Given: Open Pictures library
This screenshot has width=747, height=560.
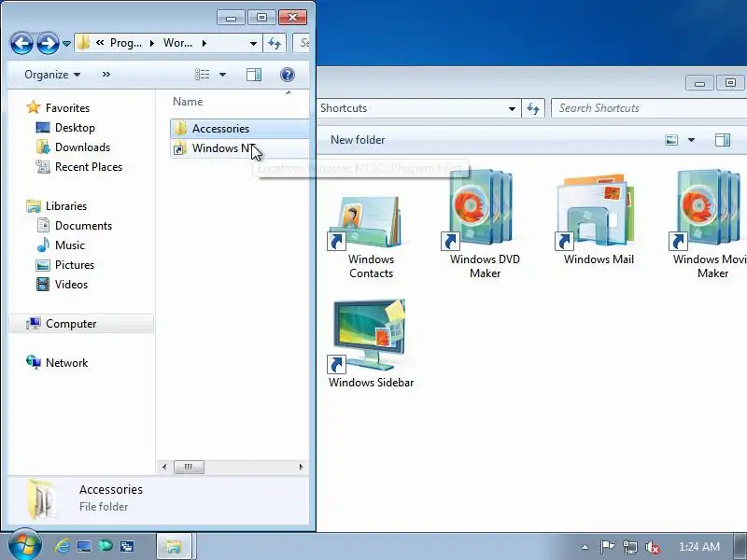Looking at the screenshot, I should [x=65, y=265].
